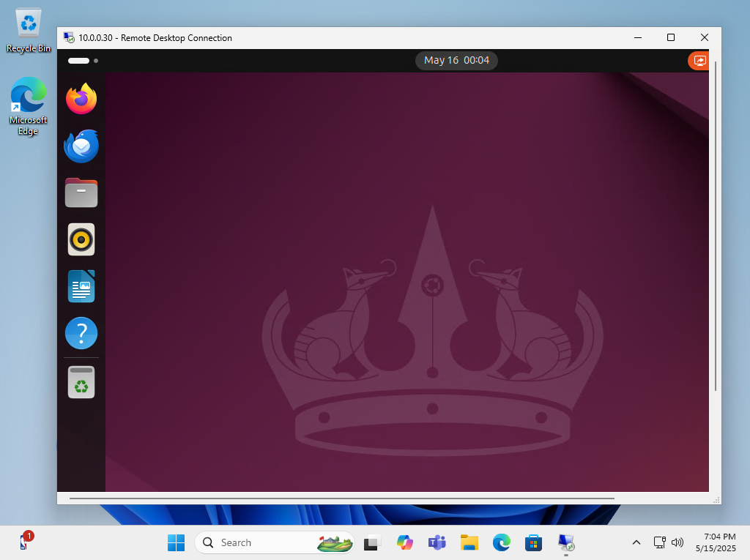
Task: Open File Explorer from the taskbar
Action: click(x=469, y=542)
